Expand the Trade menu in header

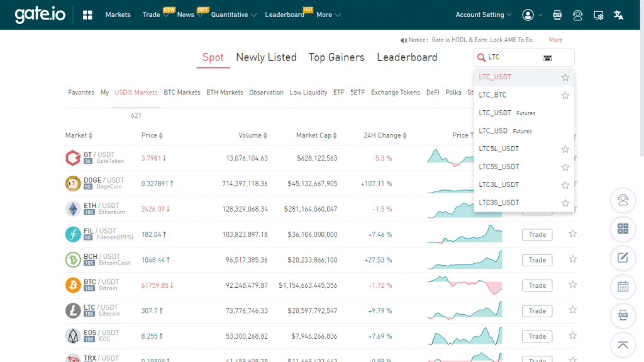pyautogui.click(x=156, y=15)
